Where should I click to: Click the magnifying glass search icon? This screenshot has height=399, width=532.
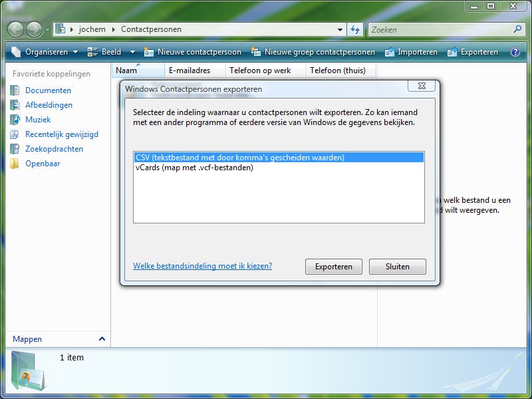[x=517, y=29]
